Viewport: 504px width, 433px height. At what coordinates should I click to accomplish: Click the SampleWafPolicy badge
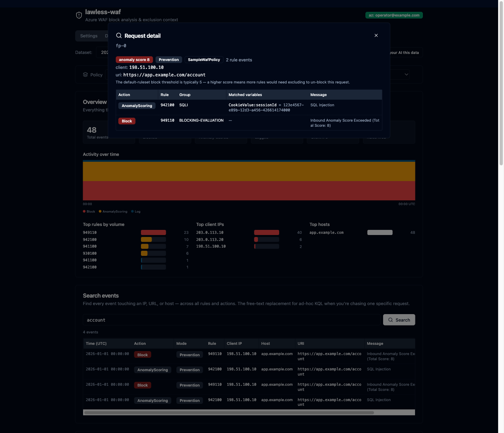click(x=204, y=60)
